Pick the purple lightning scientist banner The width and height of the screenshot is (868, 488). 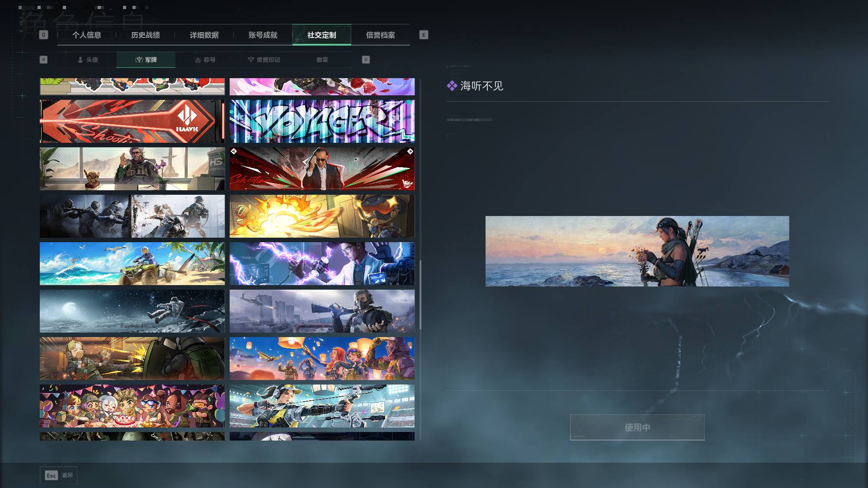point(322,264)
